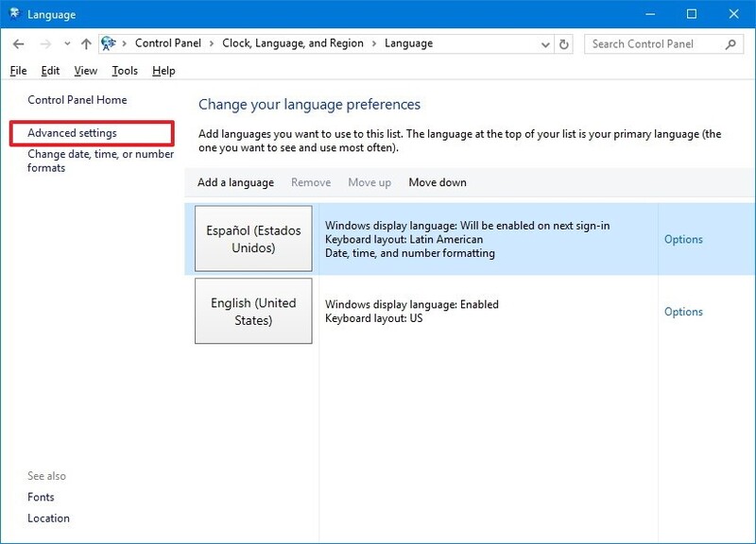Click the Remove command

click(311, 182)
